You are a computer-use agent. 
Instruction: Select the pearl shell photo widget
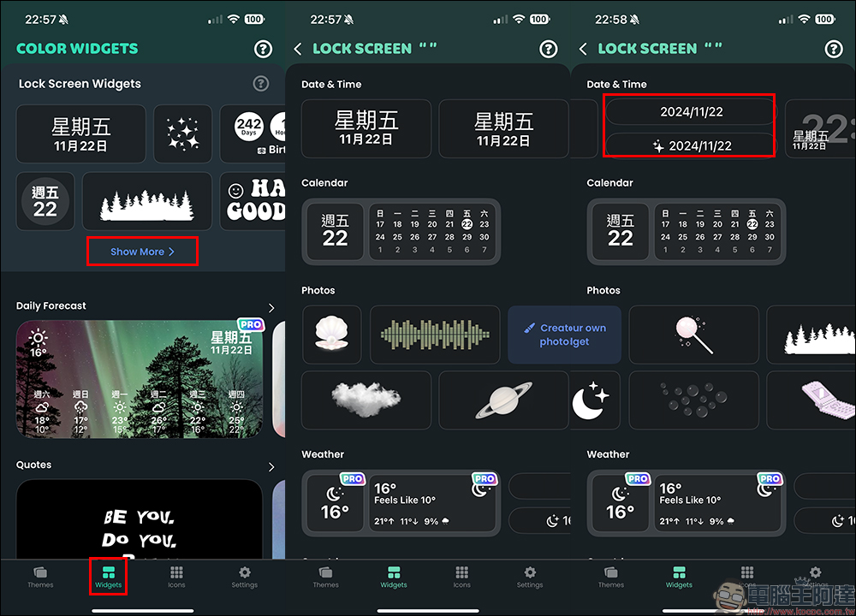pos(332,335)
